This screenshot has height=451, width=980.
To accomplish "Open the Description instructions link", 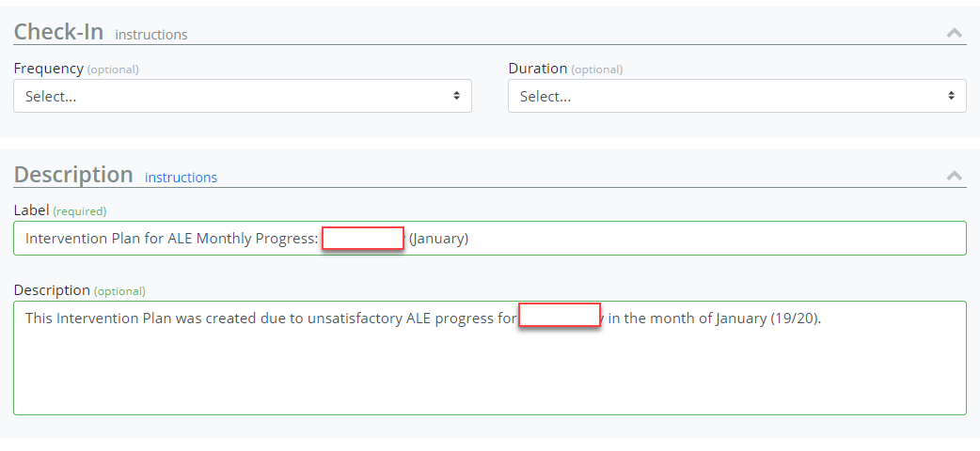I will pos(181,178).
